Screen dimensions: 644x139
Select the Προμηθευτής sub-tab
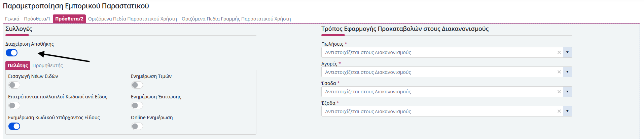(x=47, y=65)
